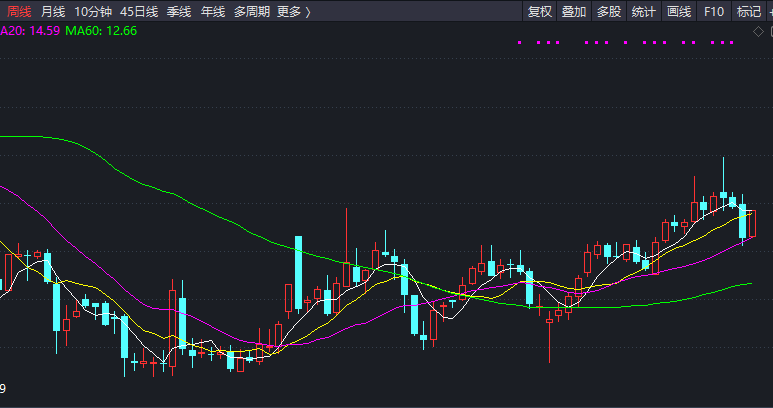Open the F10 company info
This screenshot has height=408, width=773.
coord(714,11)
